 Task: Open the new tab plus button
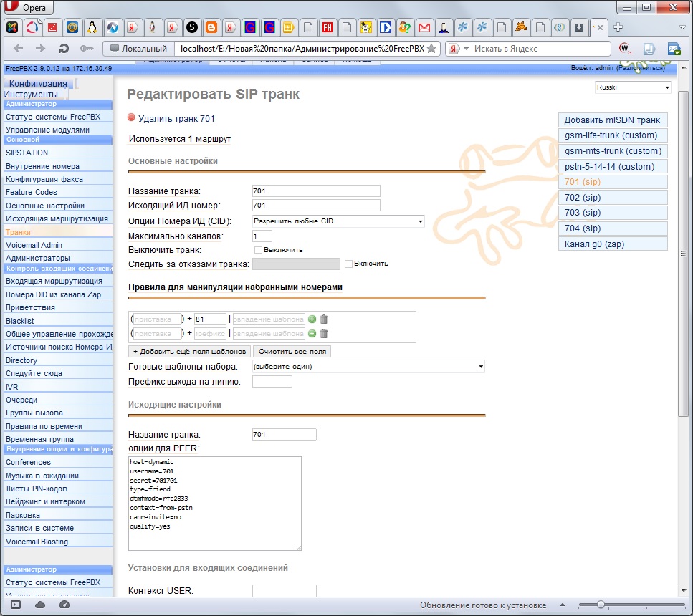coord(618,27)
